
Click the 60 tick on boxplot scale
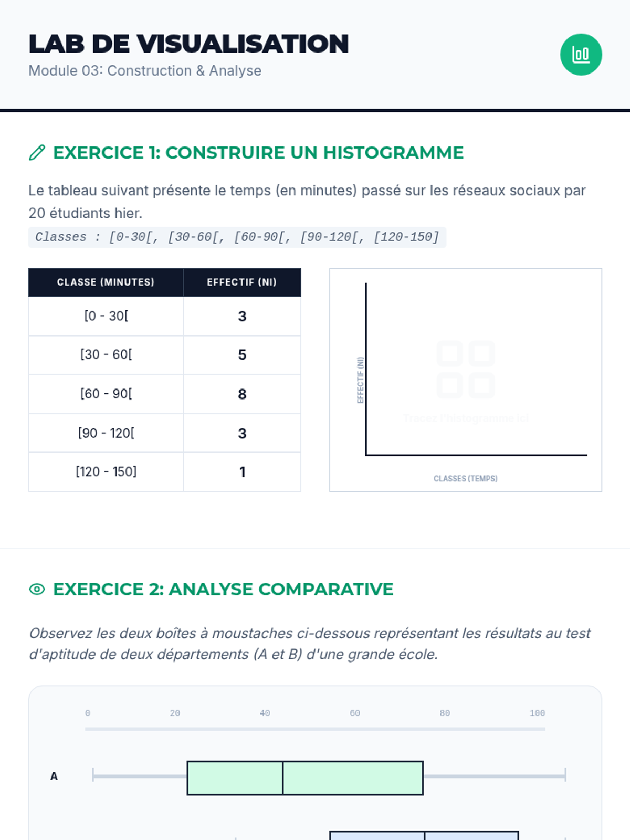355,713
